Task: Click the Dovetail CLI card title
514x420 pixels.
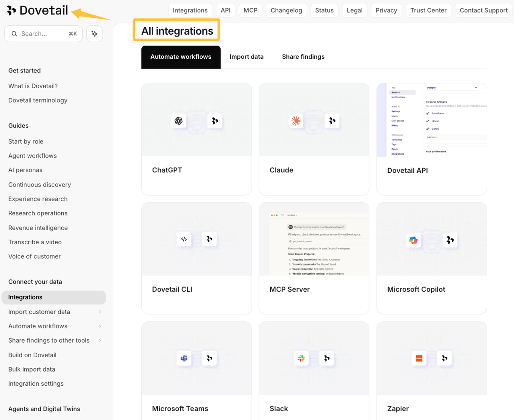Action: 172,289
